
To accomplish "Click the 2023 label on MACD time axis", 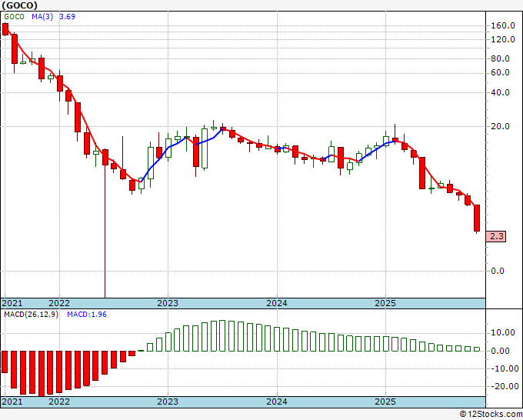I will [168, 402].
